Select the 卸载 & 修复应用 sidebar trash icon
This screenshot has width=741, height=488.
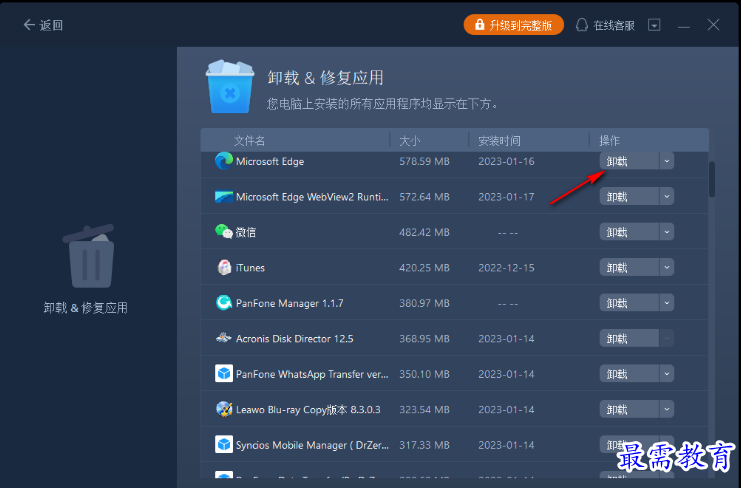[x=89, y=256]
